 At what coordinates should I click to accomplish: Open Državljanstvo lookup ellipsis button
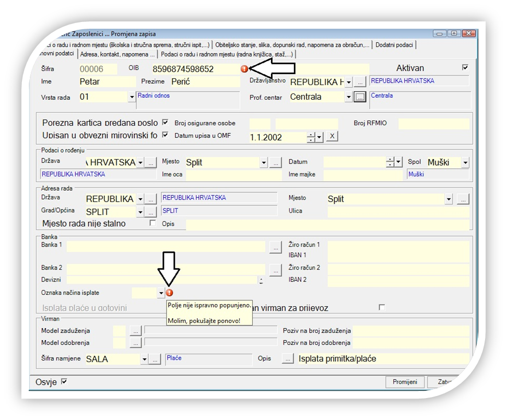(360, 83)
